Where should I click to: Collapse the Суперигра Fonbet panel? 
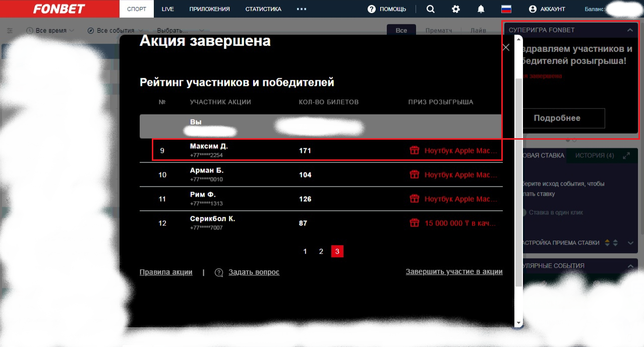point(630,30)
